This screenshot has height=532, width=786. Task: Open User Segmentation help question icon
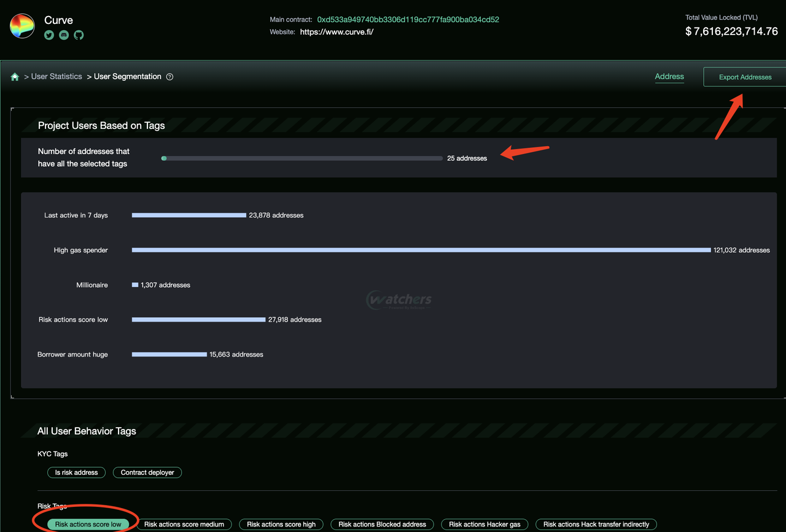[x=170, y=77]
